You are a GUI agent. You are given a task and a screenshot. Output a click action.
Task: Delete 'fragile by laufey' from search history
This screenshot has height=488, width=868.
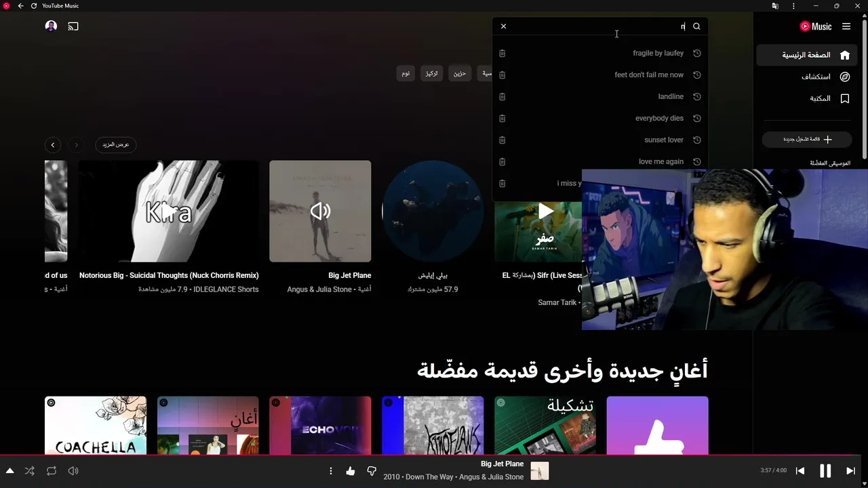502,54
